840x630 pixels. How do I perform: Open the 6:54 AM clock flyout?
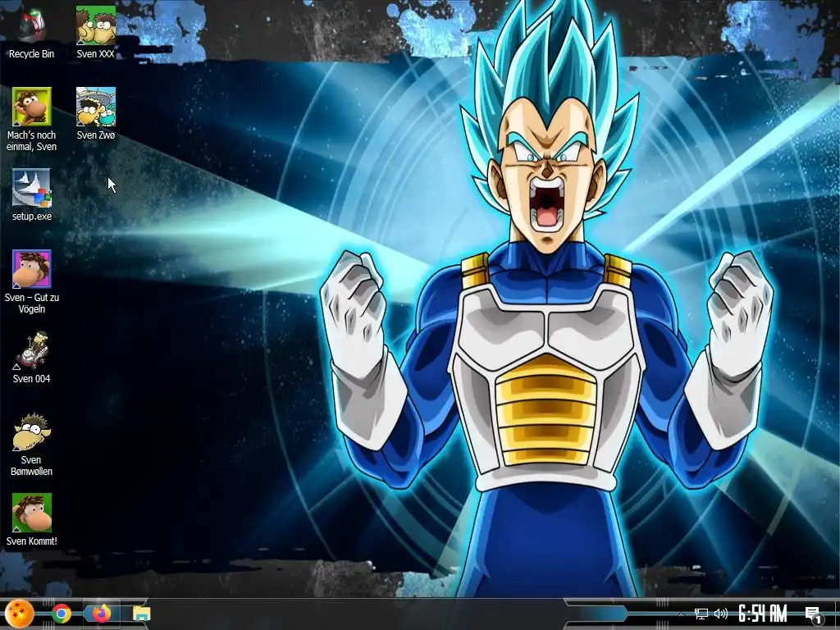(x=763, y=614)
